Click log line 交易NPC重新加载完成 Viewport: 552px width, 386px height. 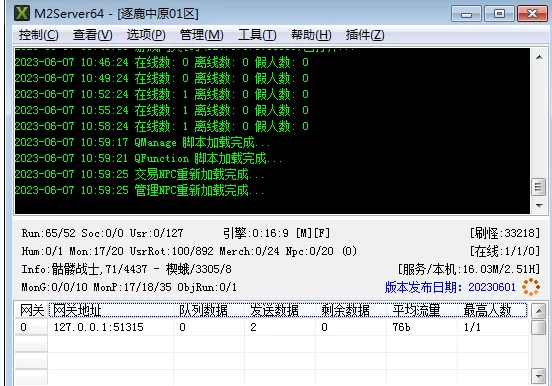(139, 174)
